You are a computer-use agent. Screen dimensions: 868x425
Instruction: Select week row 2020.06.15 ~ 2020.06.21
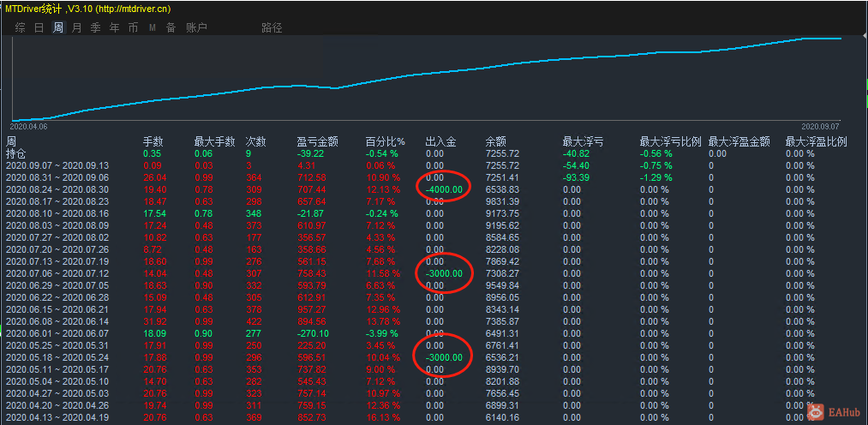(x=57, y=308)
